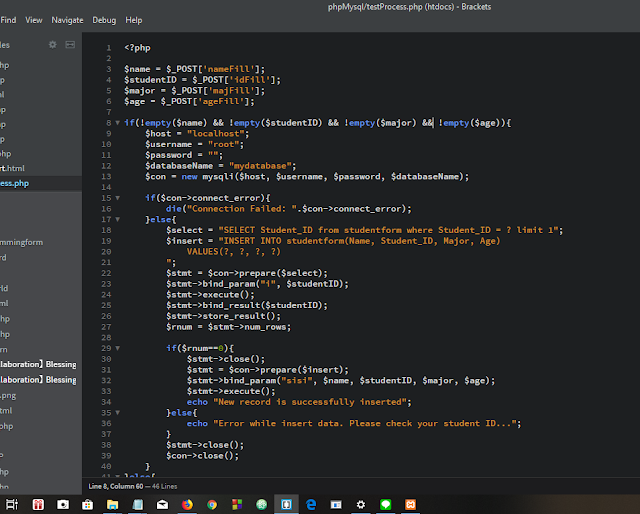Viewport: 640px width, 514px height.
Task: Select the active ess.php file in sidebar
Action: (41, 183)
